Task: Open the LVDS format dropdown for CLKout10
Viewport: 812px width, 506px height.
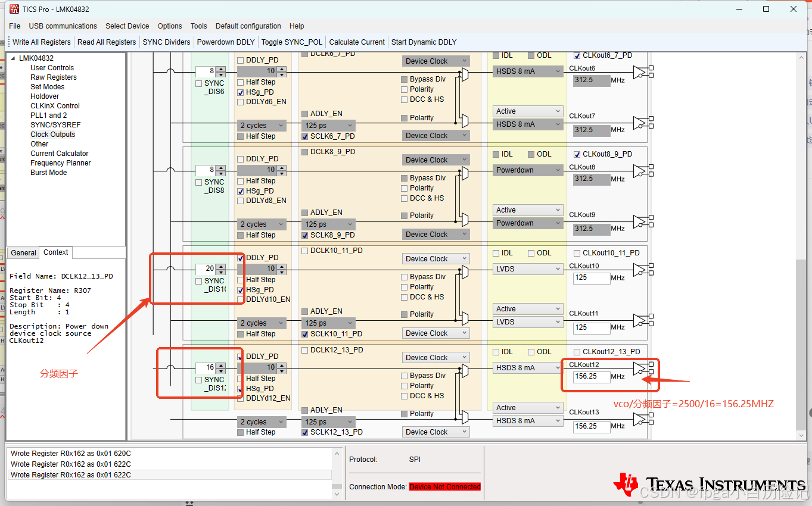Action: coord(528,269)
